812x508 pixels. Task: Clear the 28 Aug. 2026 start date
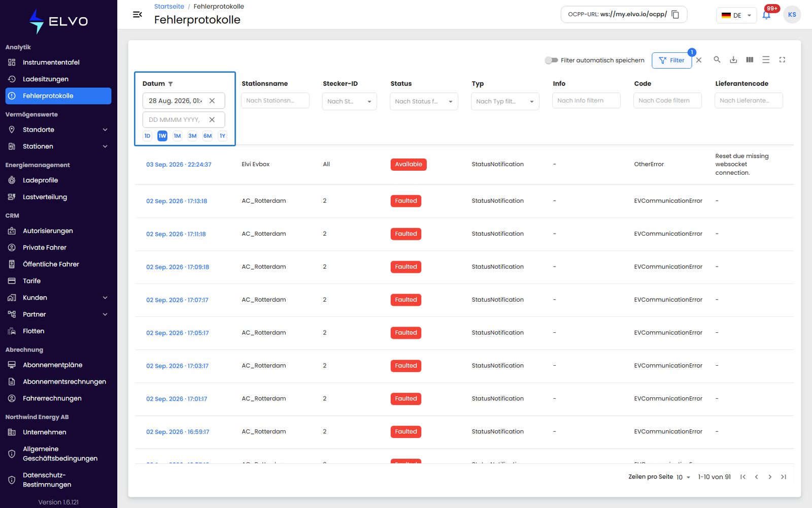tap(212, 101)
